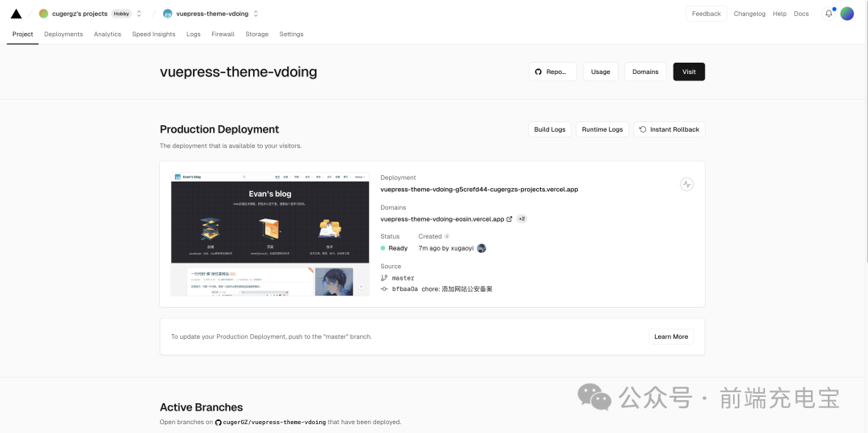Open the notifications bell

point(829,14)
